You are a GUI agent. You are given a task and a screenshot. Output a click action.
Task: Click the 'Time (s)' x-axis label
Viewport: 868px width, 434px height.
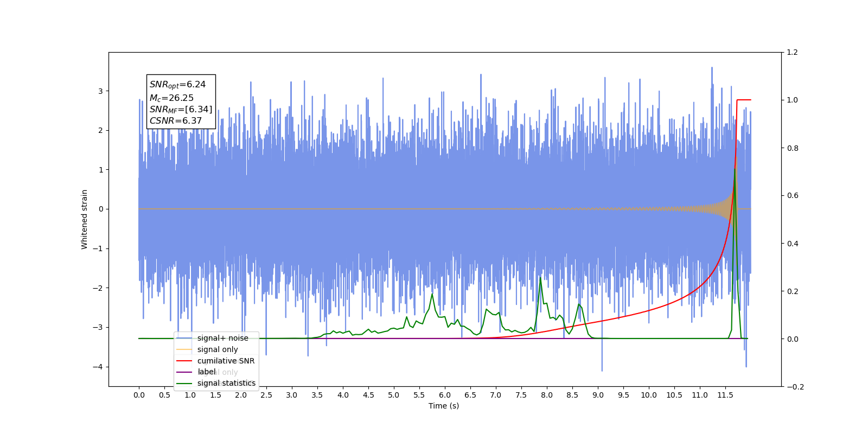[x=444, y=406]
